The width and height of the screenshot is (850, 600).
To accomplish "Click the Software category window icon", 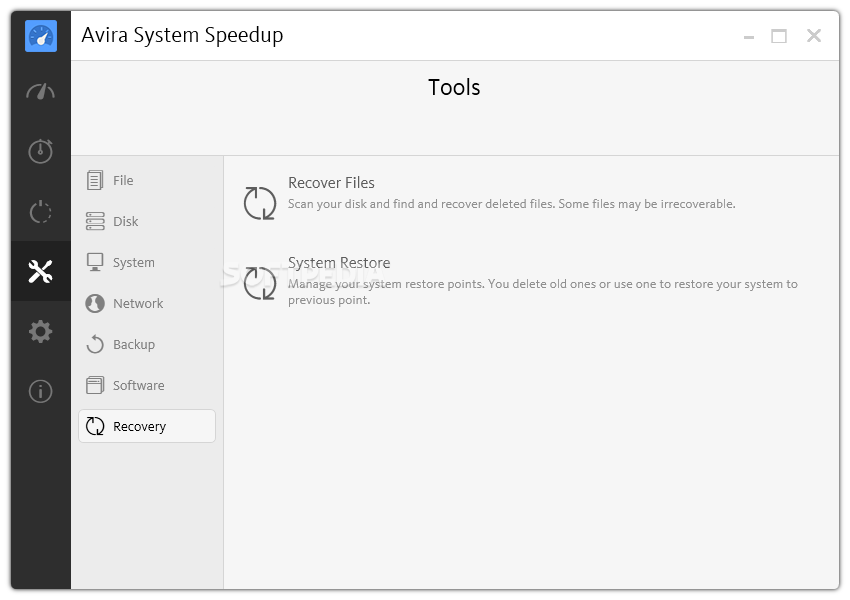I will [95, 385].
